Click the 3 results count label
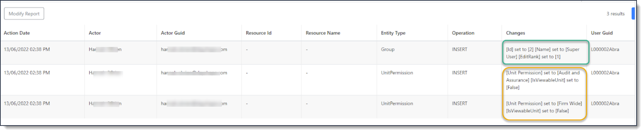The height and width of the screenshot is (133, 644). [615, 14]
